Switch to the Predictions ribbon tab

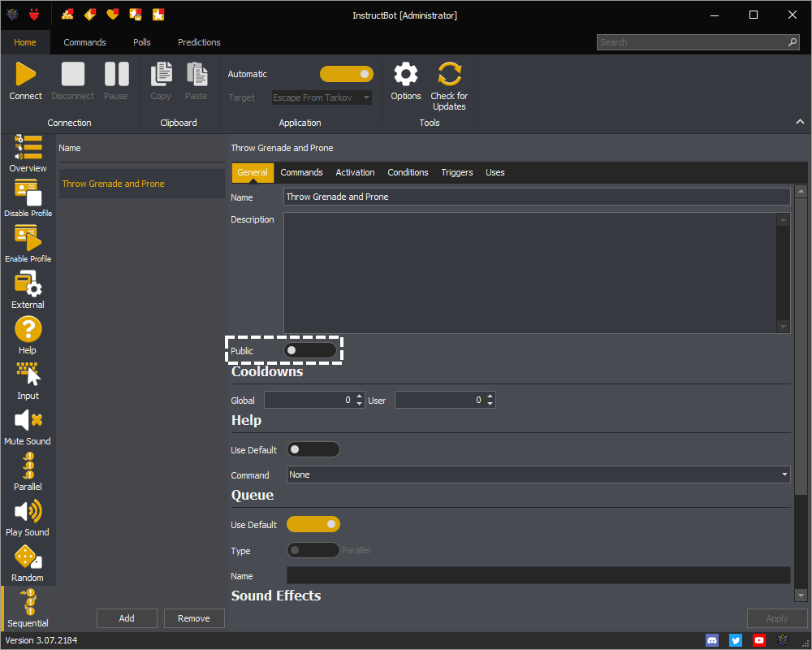pyautogui.click(x=200, y=42)
